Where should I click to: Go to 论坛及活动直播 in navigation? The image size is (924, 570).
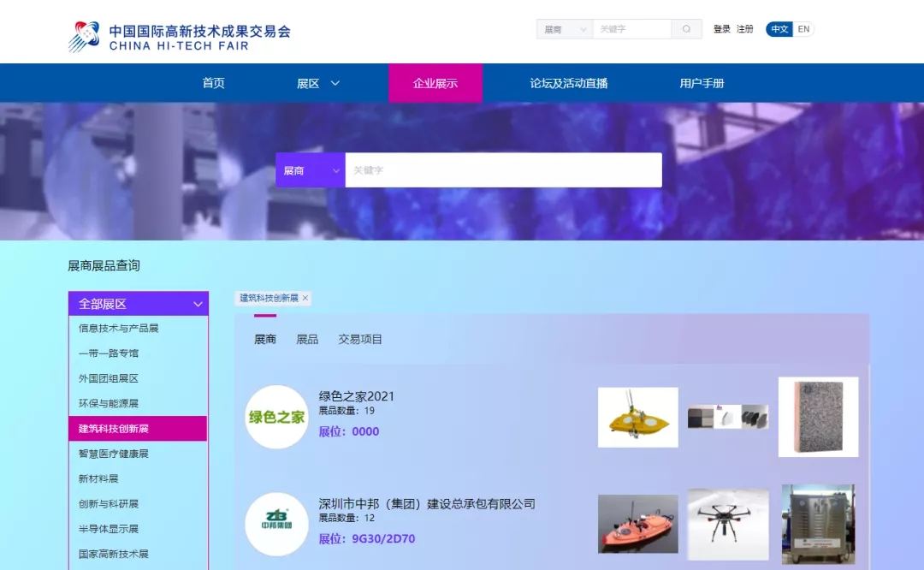[568, 83]
